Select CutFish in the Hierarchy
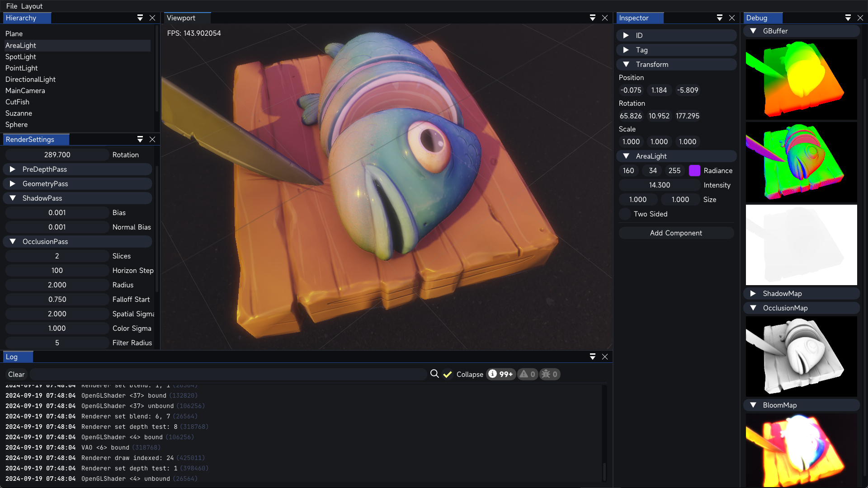Screen dimensions: 868x488 point(77,102)
